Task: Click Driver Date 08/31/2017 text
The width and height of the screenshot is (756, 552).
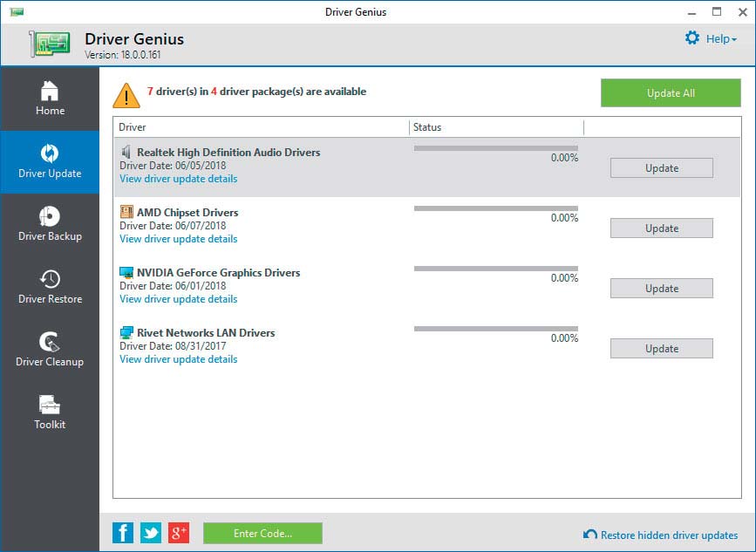Action: 173,346
